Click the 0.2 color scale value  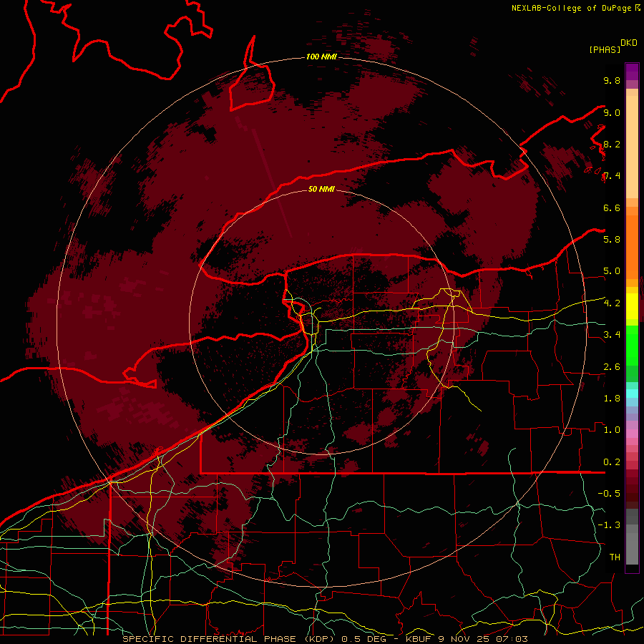tap(612, 462)
